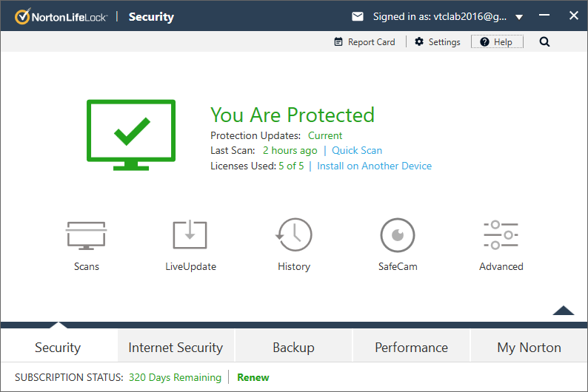Viewport: 588px width, 392px height.
Task: Open the Advanced sliders icon
Action: click(501, 235)
